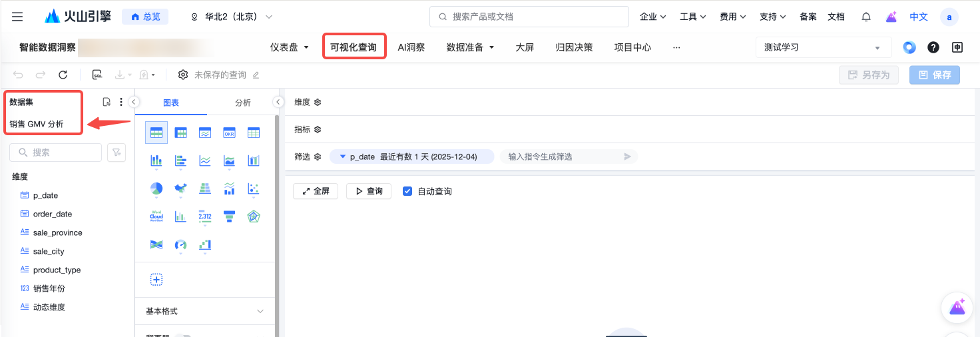This screenshot has width=980, height=337.
Task: Select the pyramid chart type
Action: tap(205, 188)
